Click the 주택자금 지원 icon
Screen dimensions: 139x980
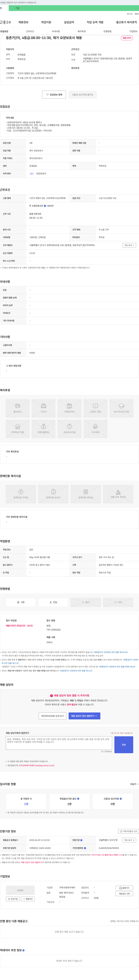[x=18, y=429]
